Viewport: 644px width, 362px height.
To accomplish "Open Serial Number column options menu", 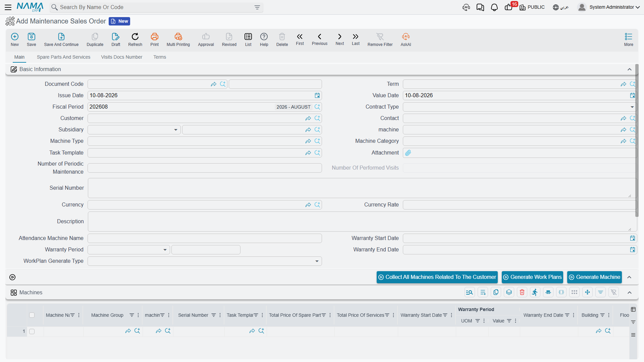I will coord(220,315).
